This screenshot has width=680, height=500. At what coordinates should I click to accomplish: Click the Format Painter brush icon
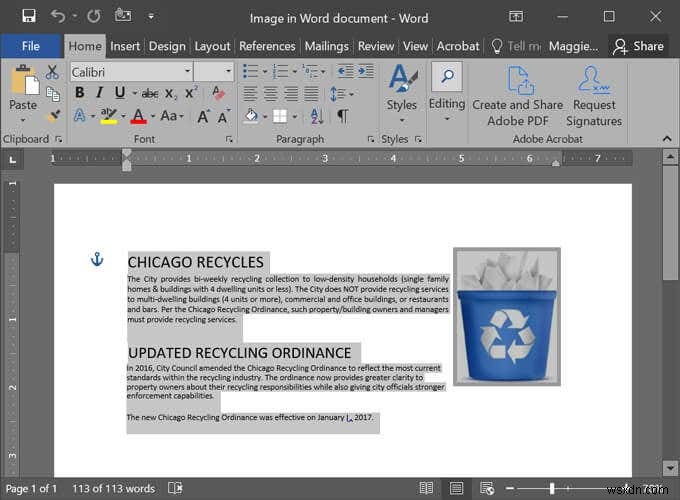53,116
